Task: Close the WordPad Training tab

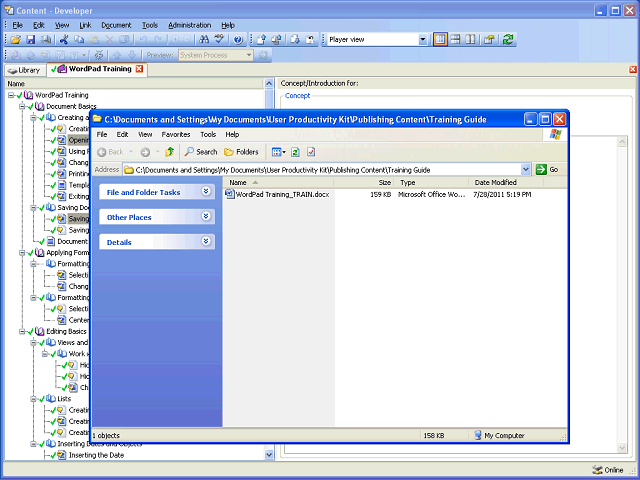Action: [x=139, y=69]
